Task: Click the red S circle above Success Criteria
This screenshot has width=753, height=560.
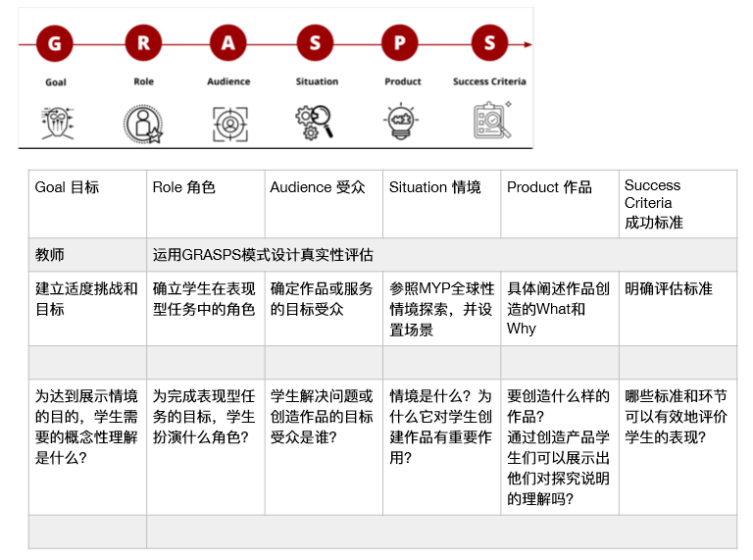Action: 489,43
